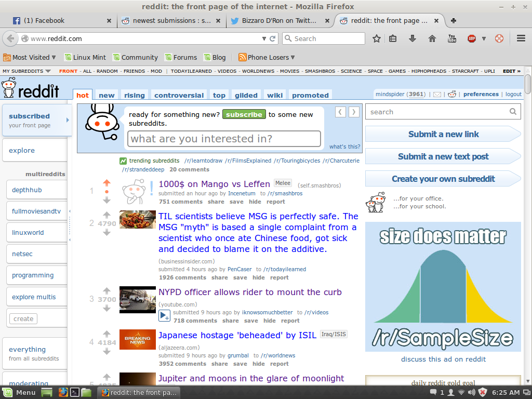Expand the subscribed front page arrow
The width and height of the screenshot is (532, 399).
coord(68,120)
